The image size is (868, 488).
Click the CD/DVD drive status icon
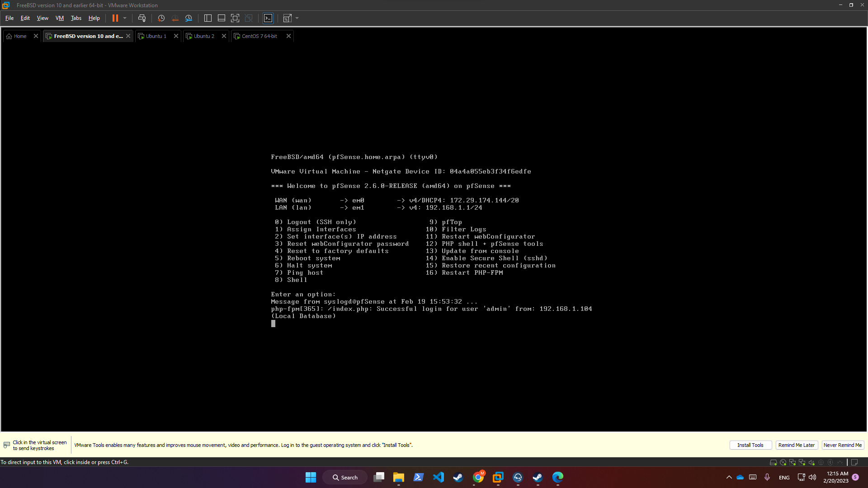pos(783,462)
